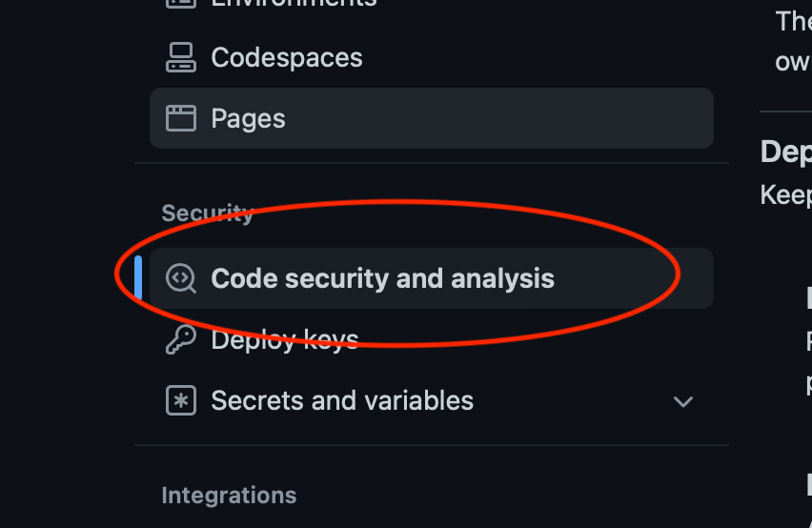The width and height of the screenshot is (812, 528).
Task: Click the partially visible 'Dep' heading
Action: pos(786,152)
